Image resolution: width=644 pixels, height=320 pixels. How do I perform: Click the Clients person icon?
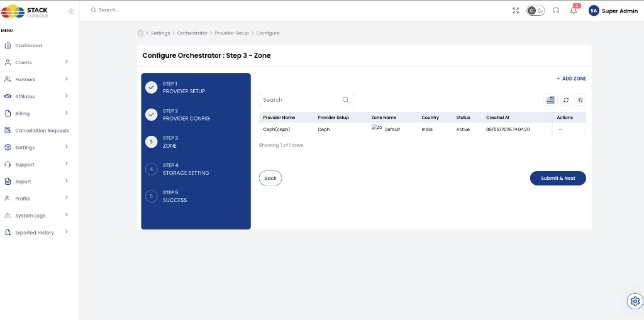[x=8, y=62]
